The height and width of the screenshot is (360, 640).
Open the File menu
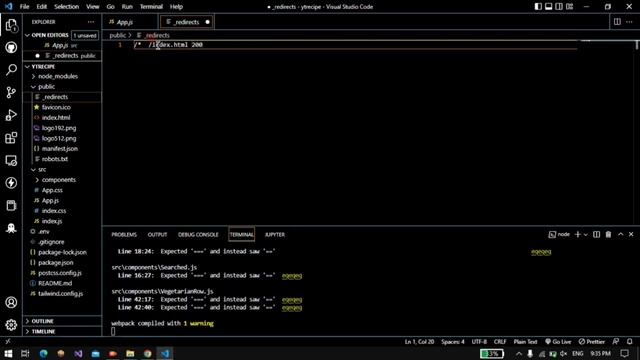point(24,7)
